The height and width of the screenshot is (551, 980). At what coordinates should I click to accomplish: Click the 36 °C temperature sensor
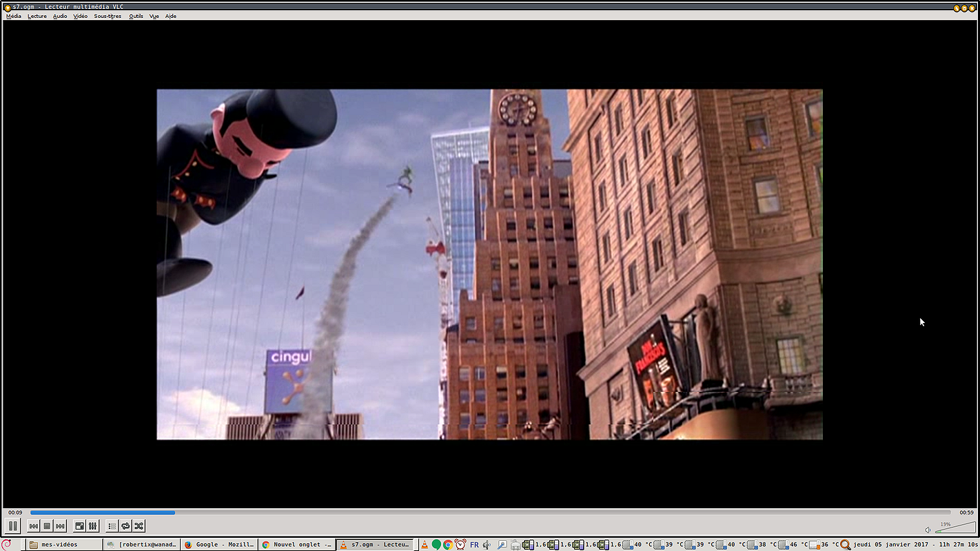pos(824,545)
